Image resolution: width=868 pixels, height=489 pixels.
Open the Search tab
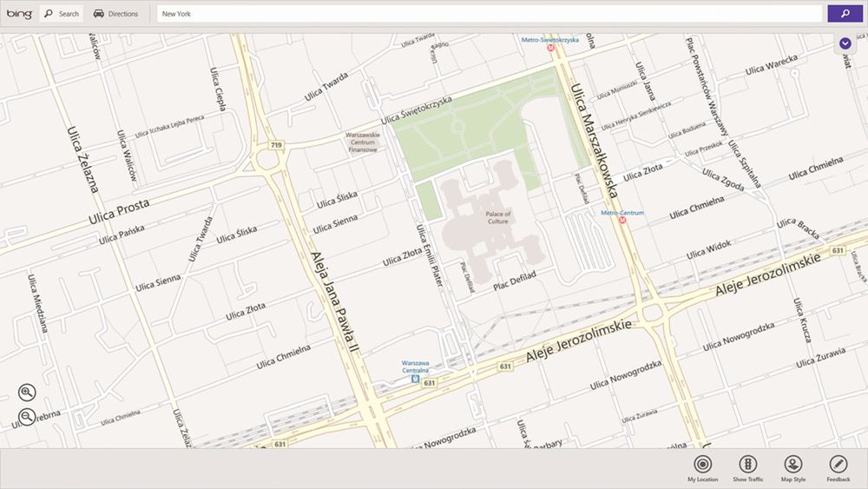point(62,14)
